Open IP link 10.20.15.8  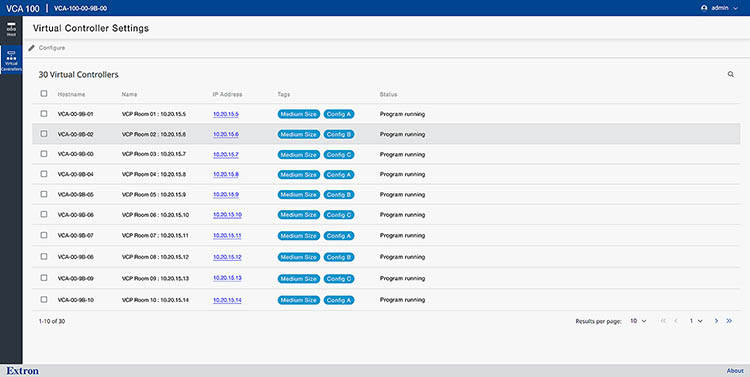tap(226, 175)
